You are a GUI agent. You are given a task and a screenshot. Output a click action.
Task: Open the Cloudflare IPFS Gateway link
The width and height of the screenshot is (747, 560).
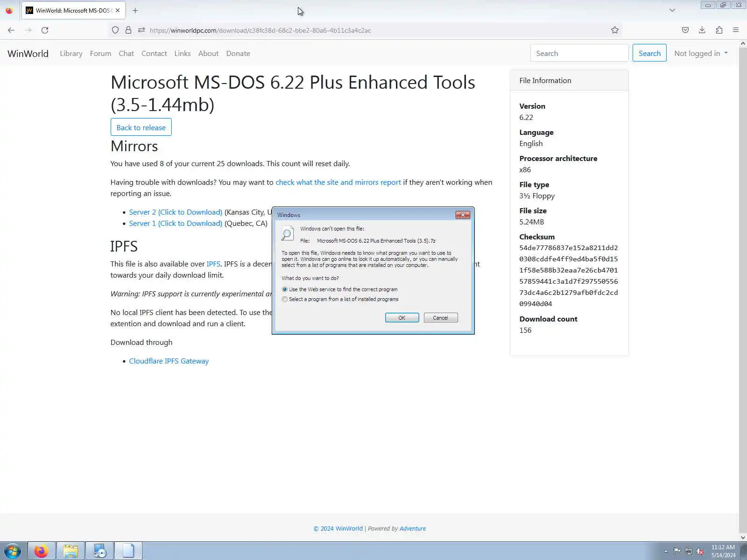[169, 361]
